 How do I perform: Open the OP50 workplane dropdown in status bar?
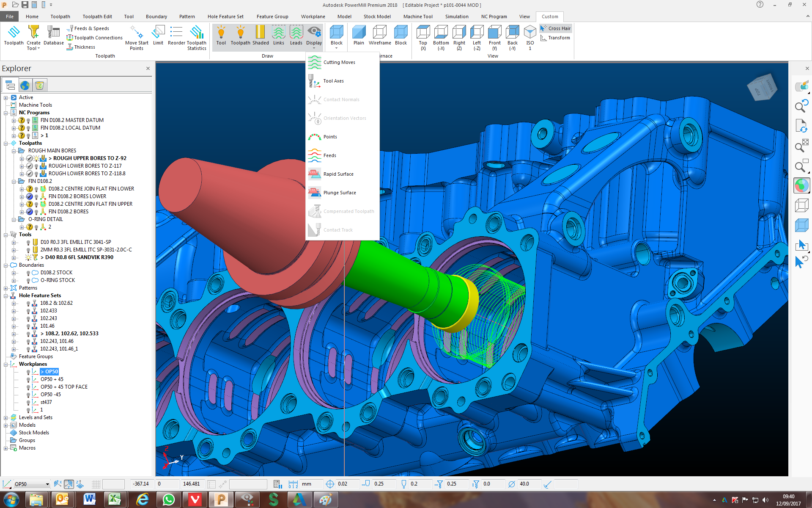(47, 484)
